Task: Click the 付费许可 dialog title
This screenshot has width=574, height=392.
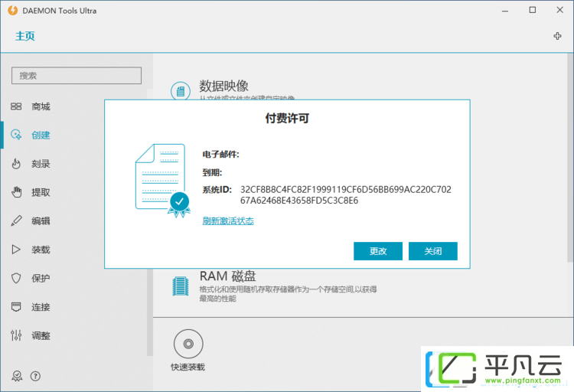Action: [x=287, y=118]
